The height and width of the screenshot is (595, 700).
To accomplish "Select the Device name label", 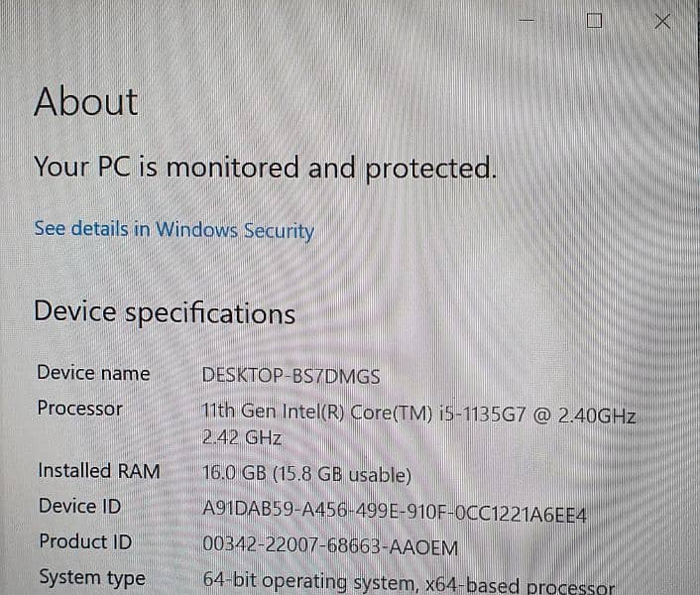I will point(93,374).
